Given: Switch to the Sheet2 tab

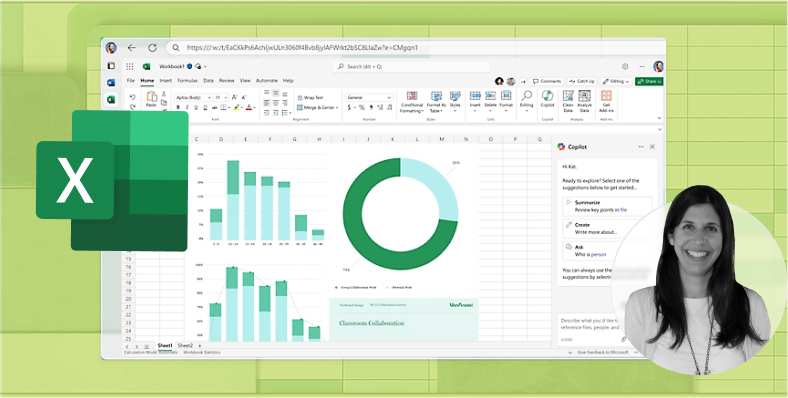Looking at the screenshot, I should 185,346.
